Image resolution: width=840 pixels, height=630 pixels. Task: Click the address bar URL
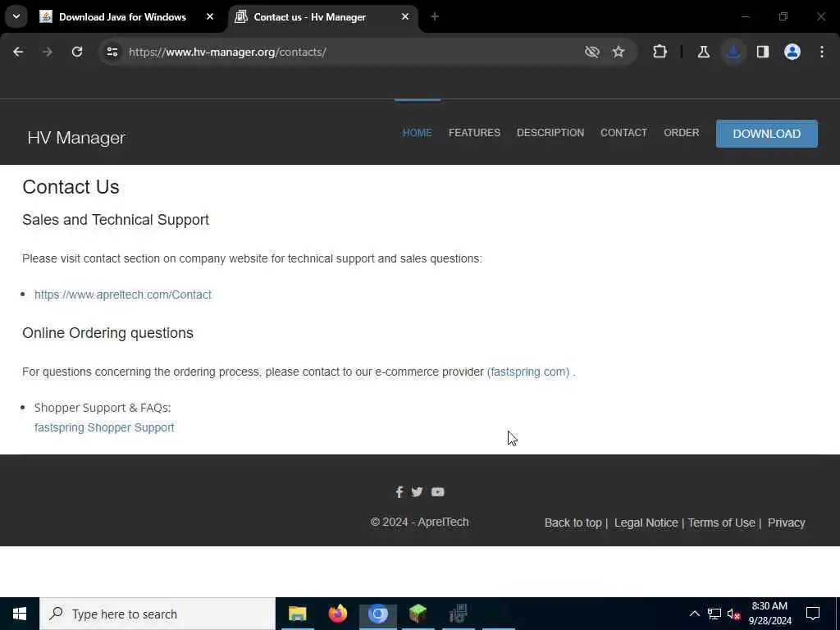pos(227,52)
